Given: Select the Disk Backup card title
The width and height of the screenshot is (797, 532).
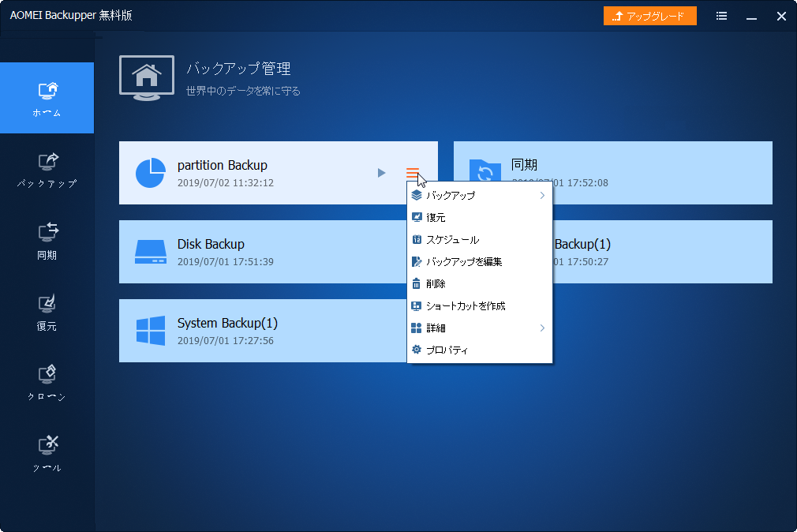Looking at the screenshot, I should pyautogui.click(x=211, y=244).
